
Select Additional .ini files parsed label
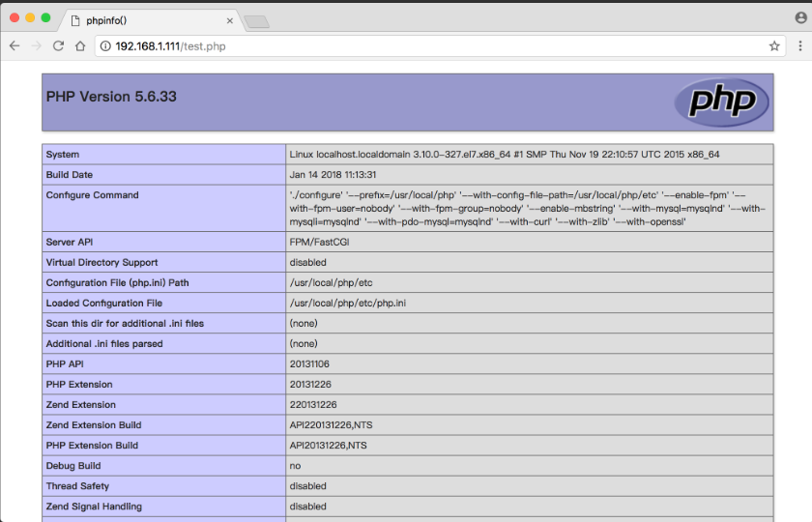[104, 343]
